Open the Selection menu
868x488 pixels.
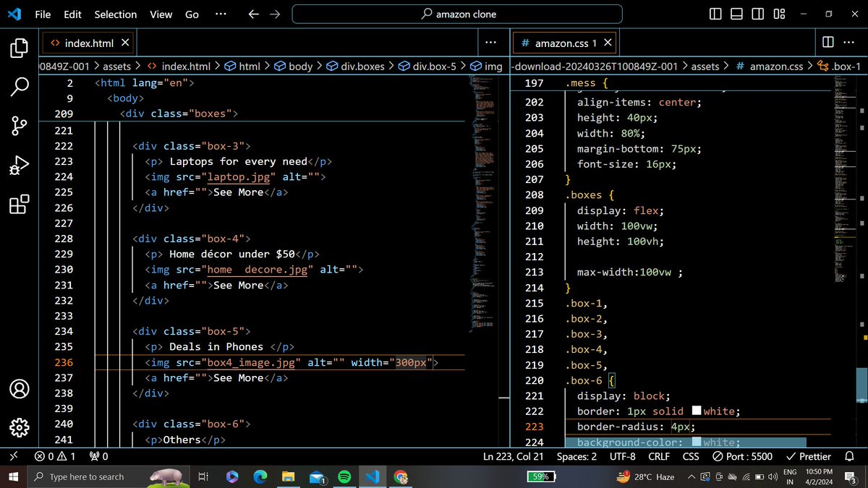tap(116, 14)
